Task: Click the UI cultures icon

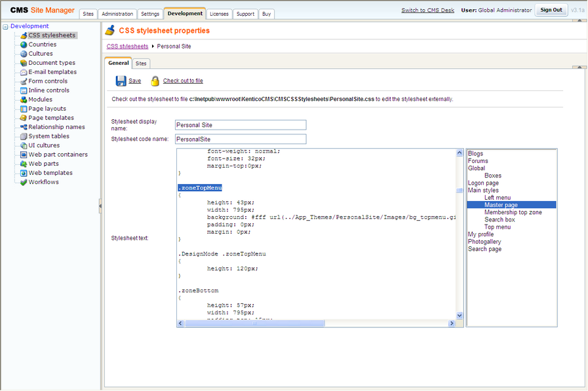Action: pyautogui.click(x=24, y=145)
